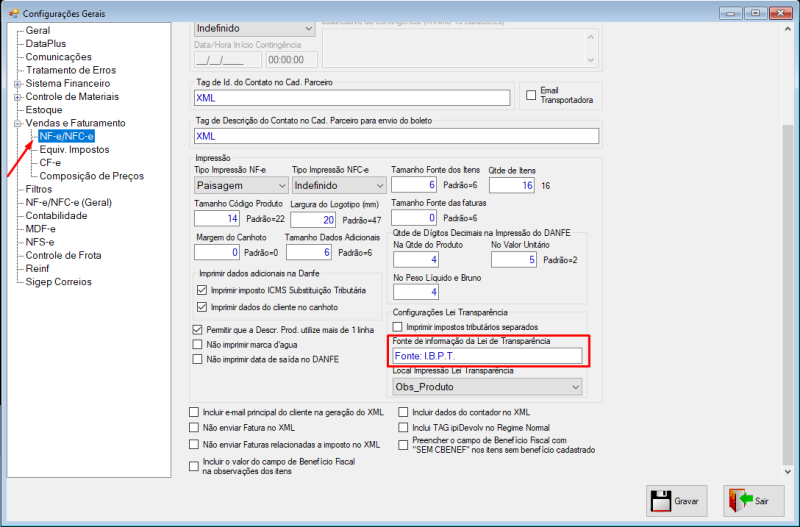
Task: Select DataPlus in the tree
Action: click(x=46, y=44)
